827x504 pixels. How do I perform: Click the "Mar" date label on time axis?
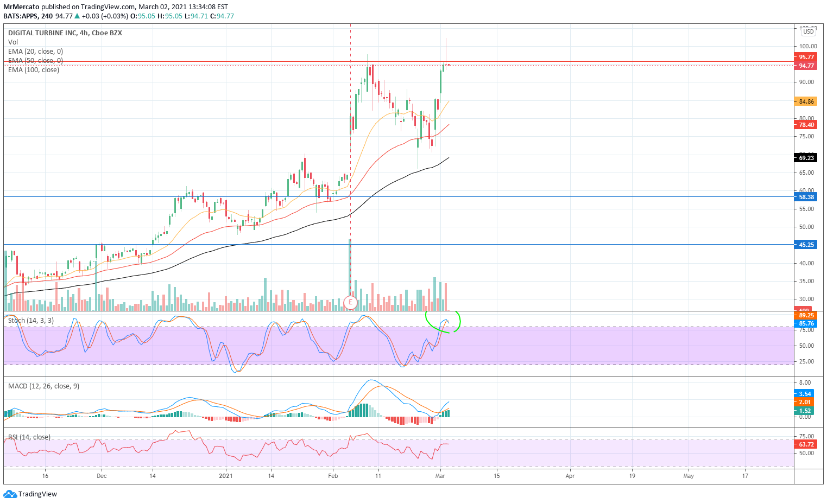point(440,476)
